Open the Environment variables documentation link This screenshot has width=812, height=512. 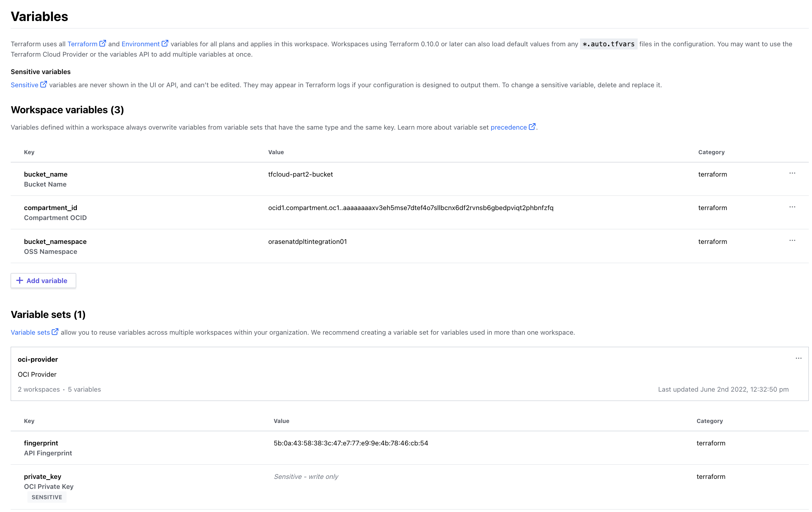tap(140, 44)
